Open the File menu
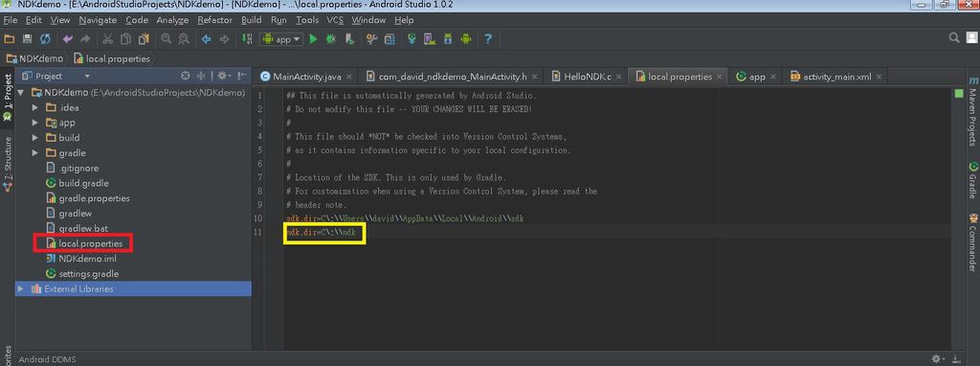The image size is (980, 366). 10,20
